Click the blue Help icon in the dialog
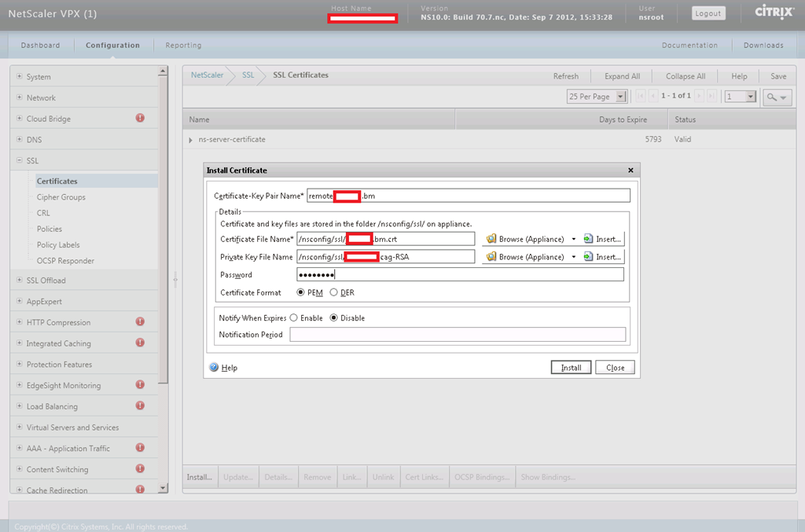 pyautogui.click(x=214, y=367)
